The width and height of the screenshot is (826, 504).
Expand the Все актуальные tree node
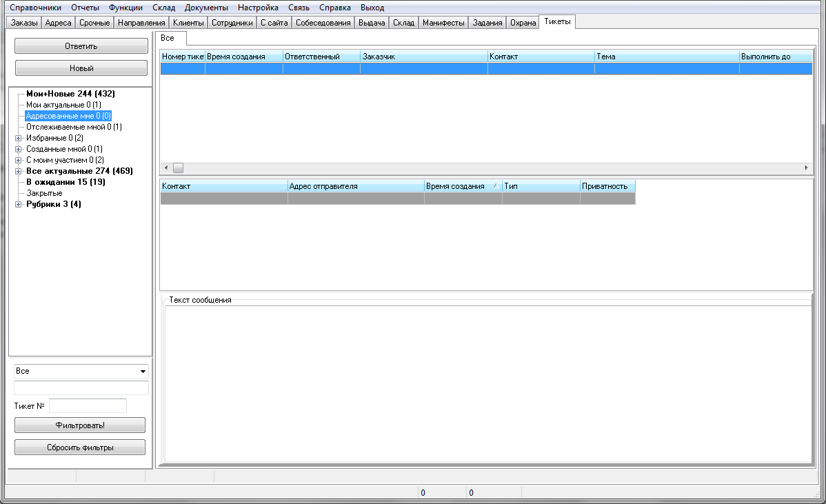point(19,171)
